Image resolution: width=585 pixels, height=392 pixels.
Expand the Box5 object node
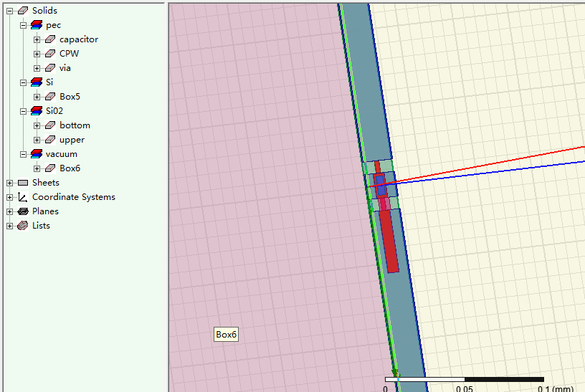click(37, 97)
